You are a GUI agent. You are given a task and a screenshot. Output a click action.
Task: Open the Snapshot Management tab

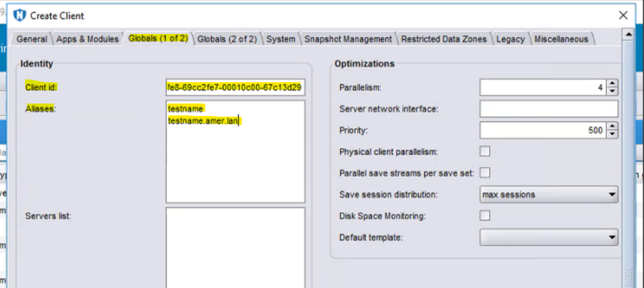pyautogui.click(x=348, y=39)
